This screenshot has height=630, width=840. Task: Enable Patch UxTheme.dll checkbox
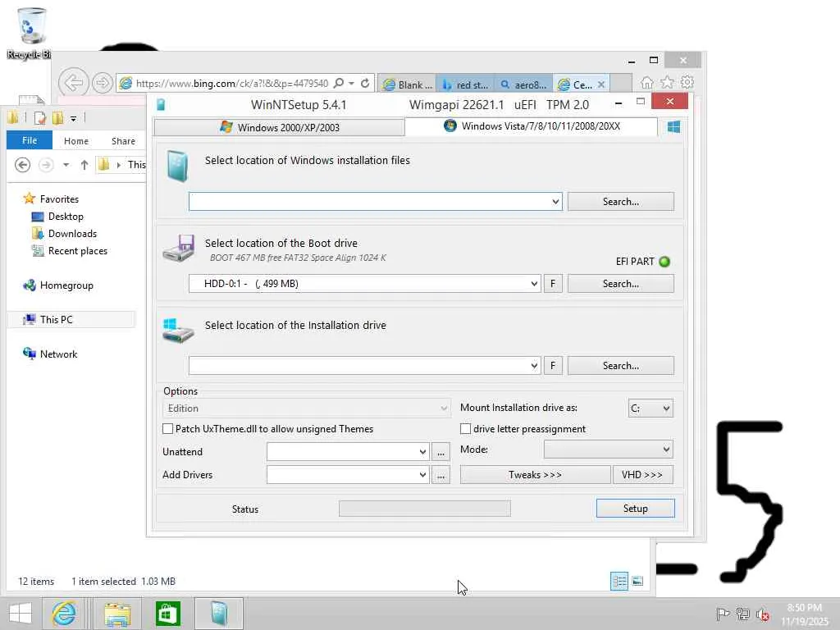[x=167, y=428]
